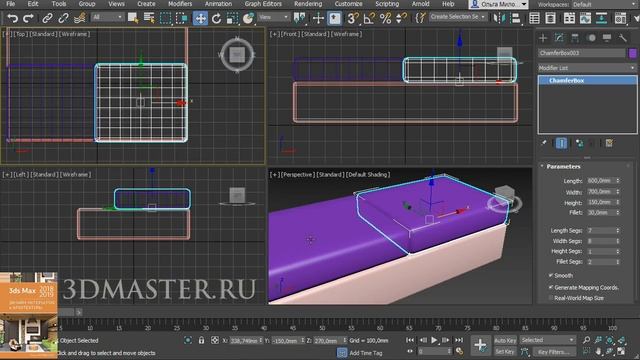
Task: Click the Length value field
Action: point(600,180)
